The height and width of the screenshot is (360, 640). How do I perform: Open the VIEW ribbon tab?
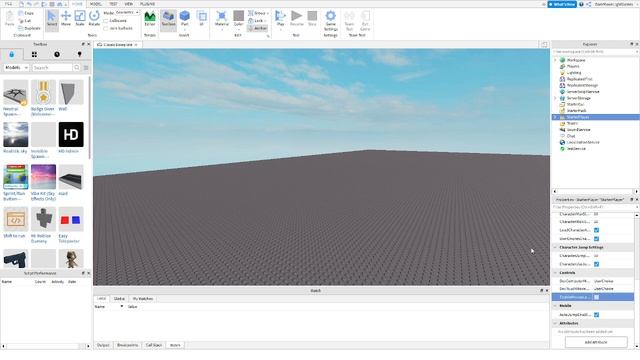[x=129, y=4]
